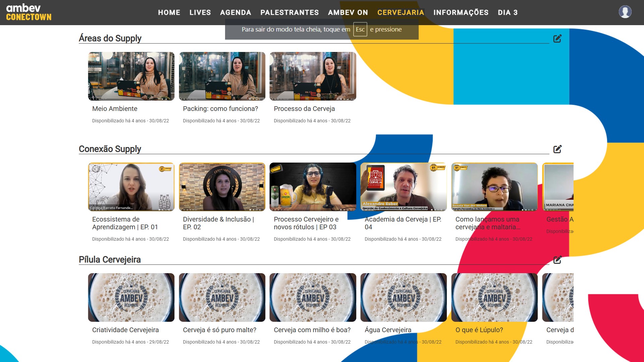Open the INFORMAÇÕES menu
This screenshot has width=644, height=362.
(461, 12)
